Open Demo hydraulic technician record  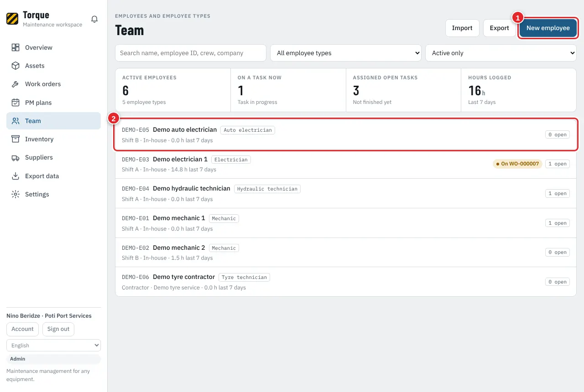click(346, 193)
